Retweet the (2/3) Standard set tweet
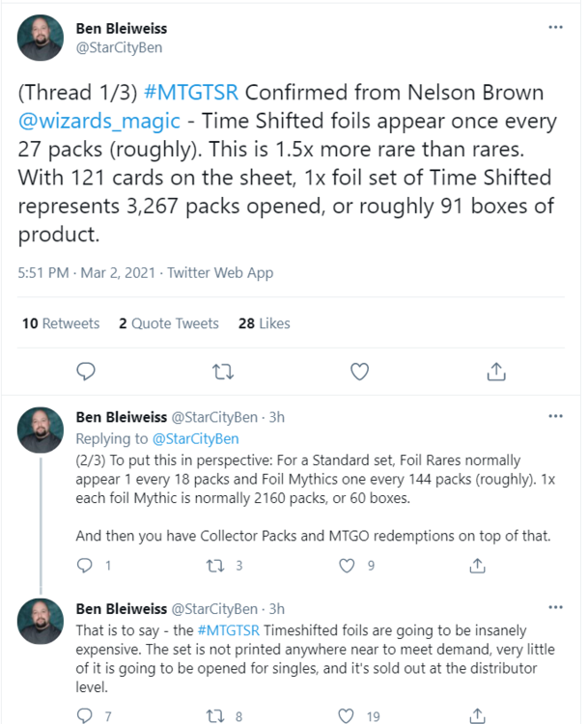588x724 pixels. pyautogui.click(x=217, y=566)
